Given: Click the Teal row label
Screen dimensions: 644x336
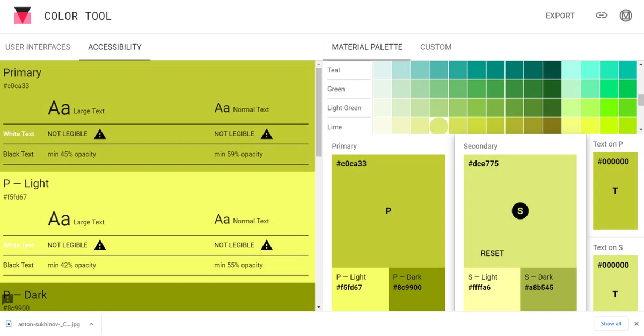Looking at the screenshot, I should click(x=334, y=70).
